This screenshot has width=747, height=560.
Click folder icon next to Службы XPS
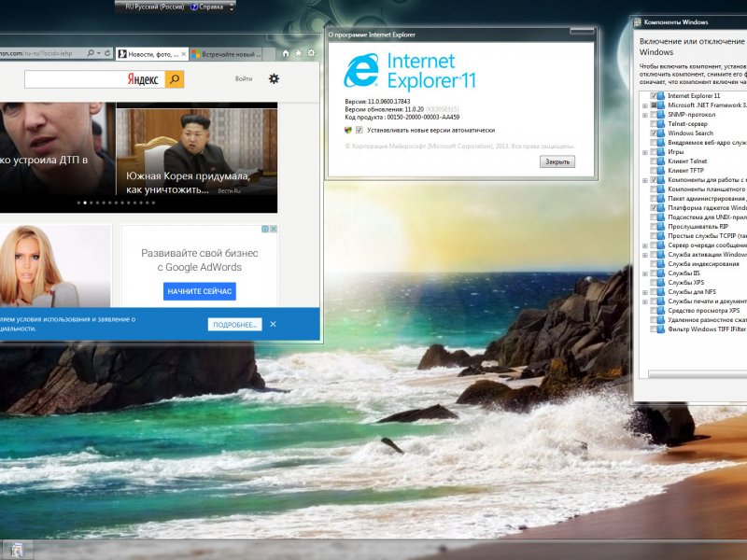click(x=661, y=283)
